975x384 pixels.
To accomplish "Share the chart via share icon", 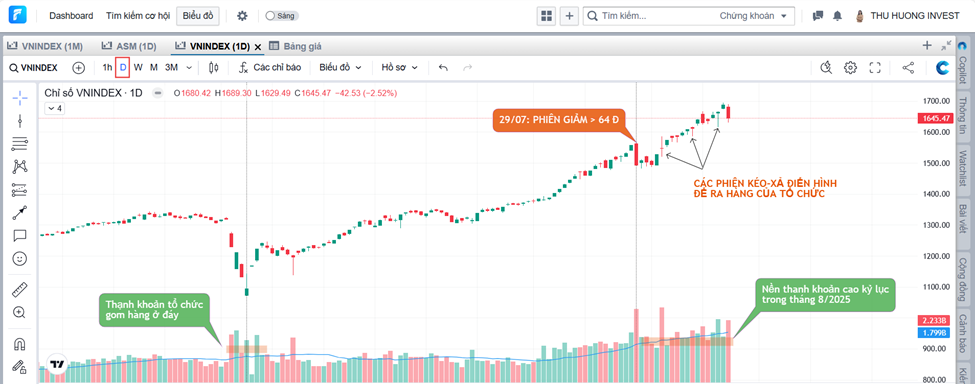I will (908, 67).
